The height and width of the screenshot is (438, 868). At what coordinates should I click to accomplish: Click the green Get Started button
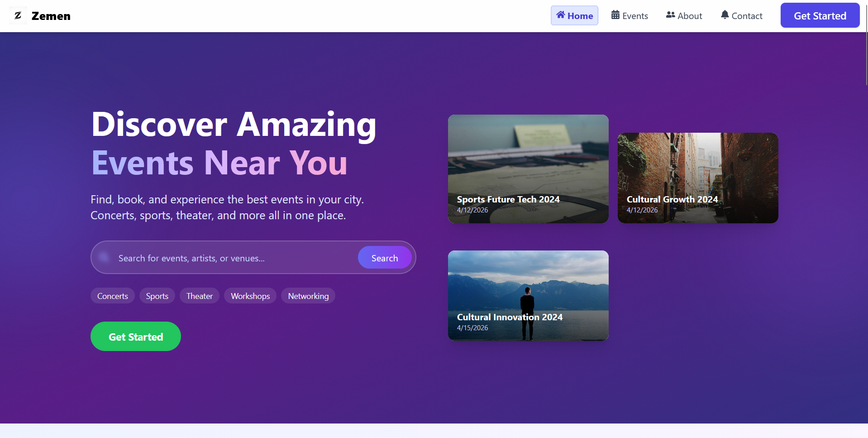pos(136,337)
